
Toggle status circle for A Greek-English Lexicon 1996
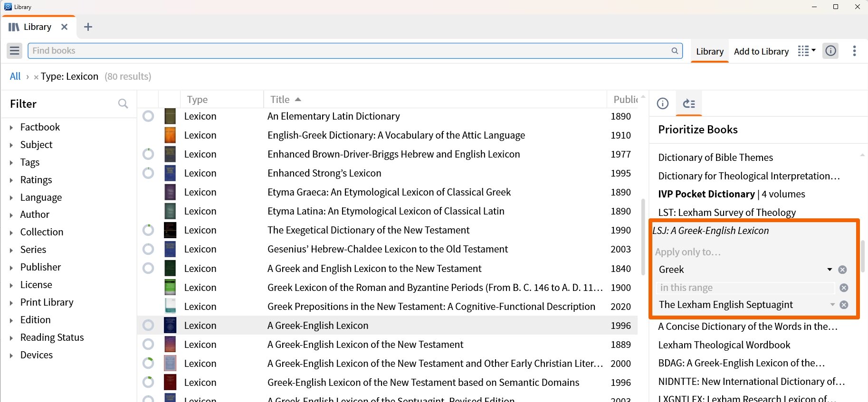tap(148, 326)
